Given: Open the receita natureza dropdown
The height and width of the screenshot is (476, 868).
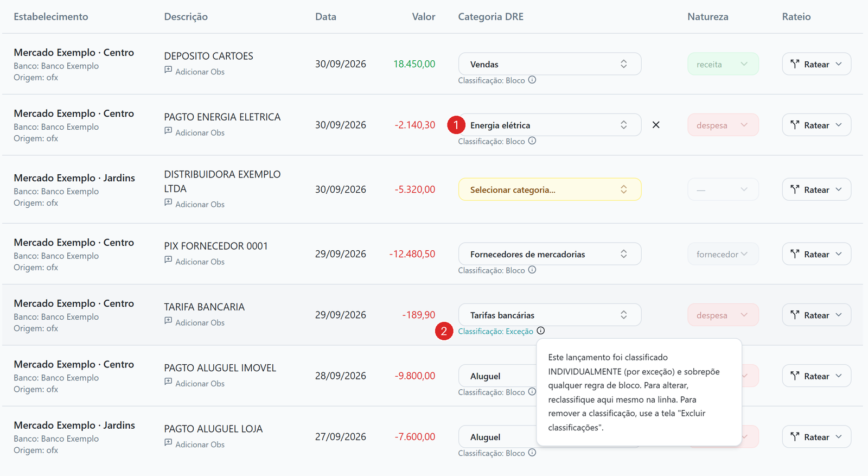Looking at the screenshot, I should (723, 64).
